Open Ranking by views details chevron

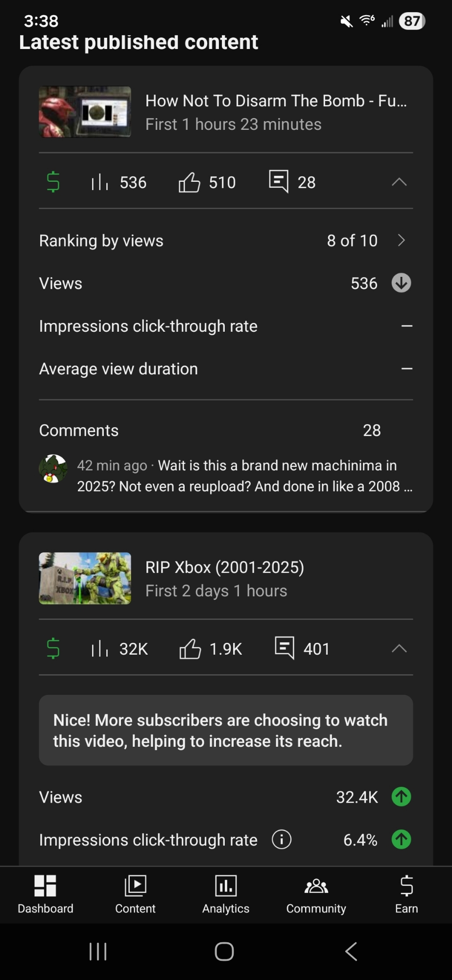pos(402,240)
